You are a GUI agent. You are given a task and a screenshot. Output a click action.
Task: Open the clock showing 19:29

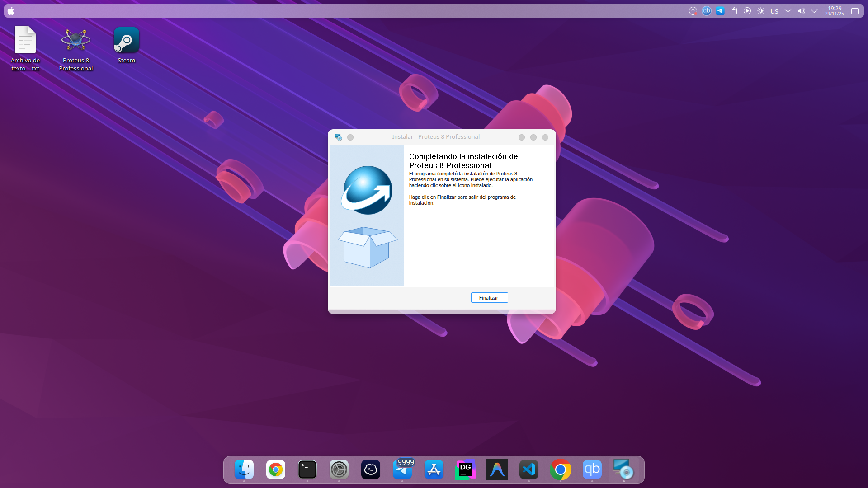click(835, 11)
